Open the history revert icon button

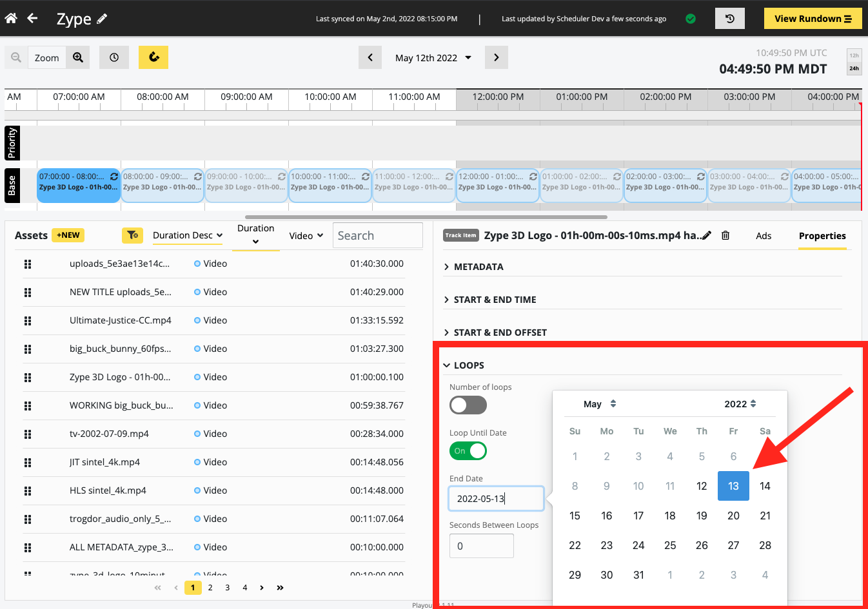(x=729, y=19)
